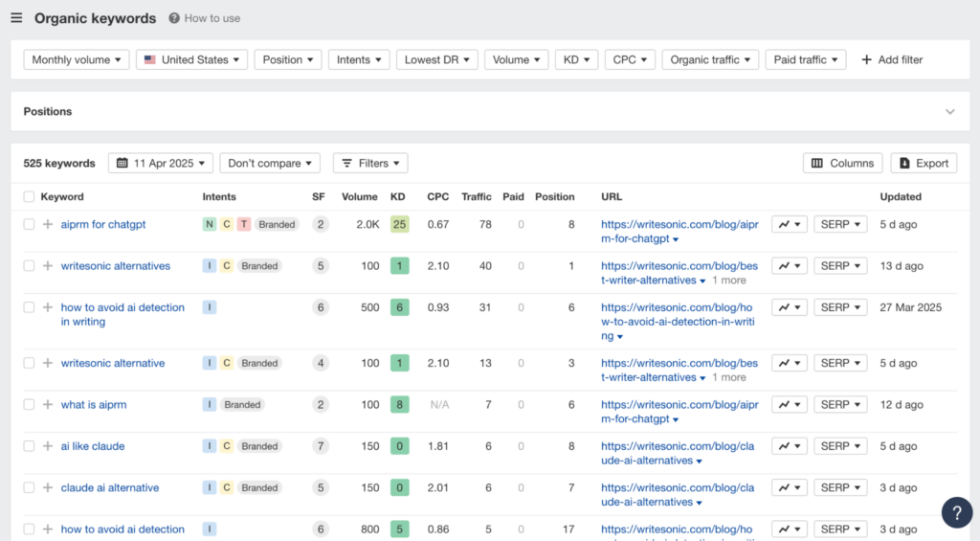Click the Transactional intent badge for aiprm for chatgpt

(x=244, y=224)
